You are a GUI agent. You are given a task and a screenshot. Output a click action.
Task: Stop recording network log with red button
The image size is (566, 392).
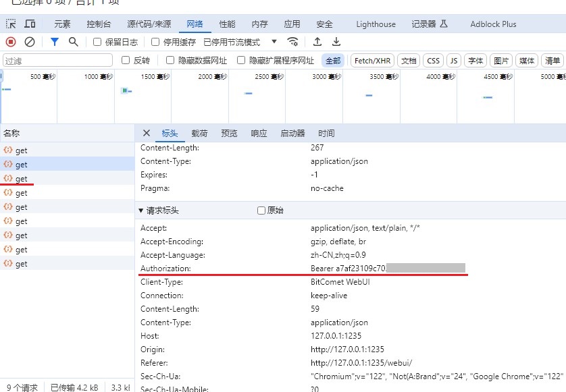click(11, 42)
